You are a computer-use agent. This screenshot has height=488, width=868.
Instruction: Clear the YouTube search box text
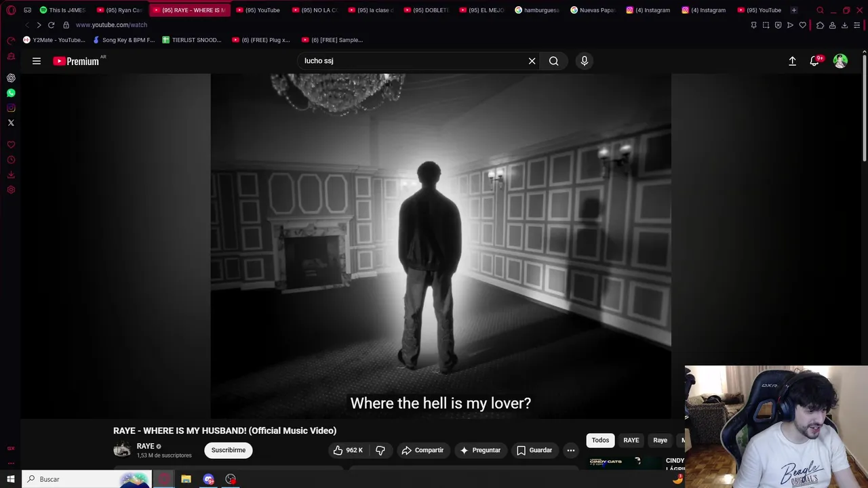(x=532, y=61)
